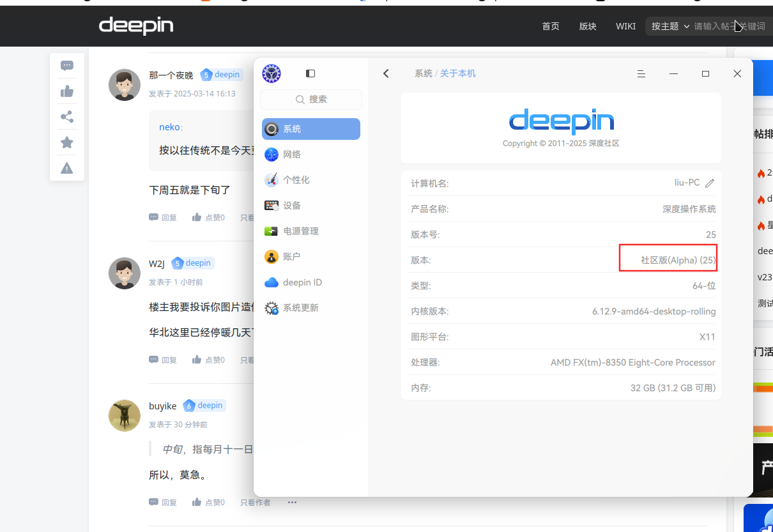Image resolution: width=773 pixels, height=532 pixels.
Task: Go back with the left arrow
Action: [386, 73]
